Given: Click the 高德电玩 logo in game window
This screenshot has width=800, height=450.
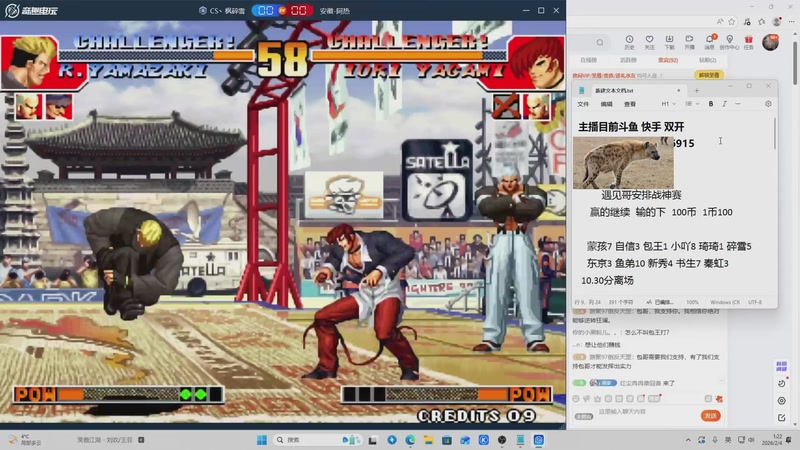Looking at the screenshot, I should pyautogui.click(x=32, y=10).
